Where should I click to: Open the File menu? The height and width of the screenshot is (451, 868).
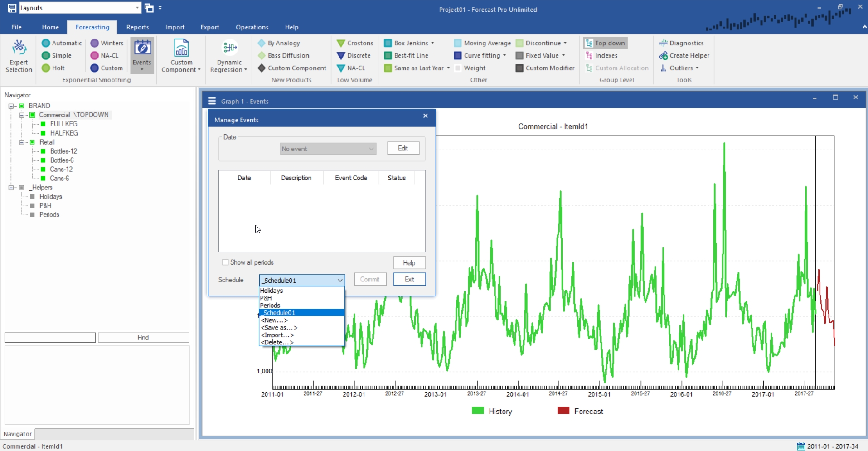coord(16,27)
